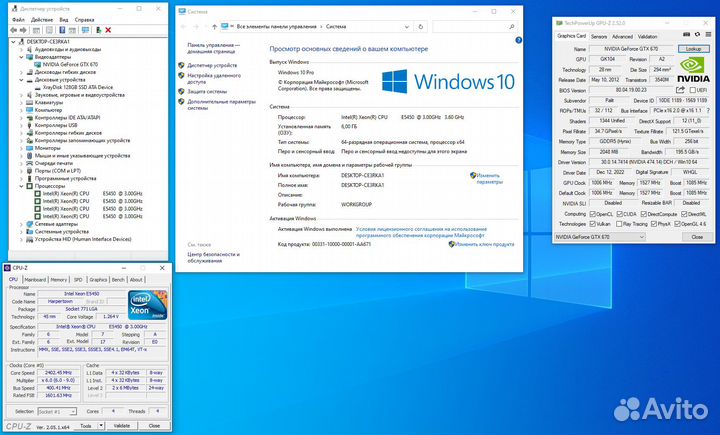The image size is (720, 435).
Task: Toggle the PhysX checkbox in GPU-Z
Action: [x=654, y=224]
